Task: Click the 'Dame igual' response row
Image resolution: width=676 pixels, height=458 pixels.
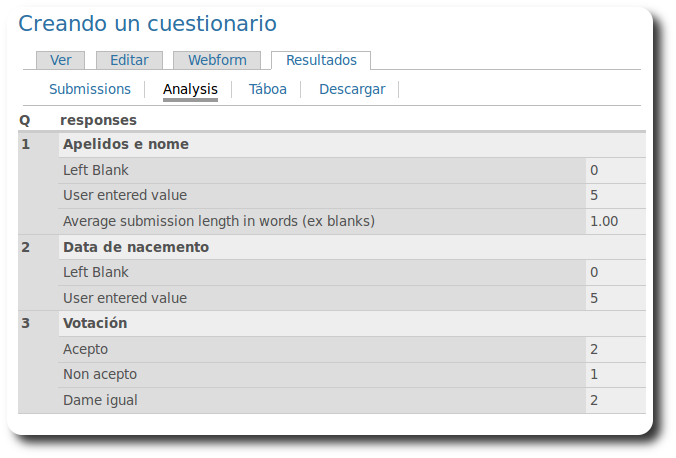Action: click(x=100, y=400)
